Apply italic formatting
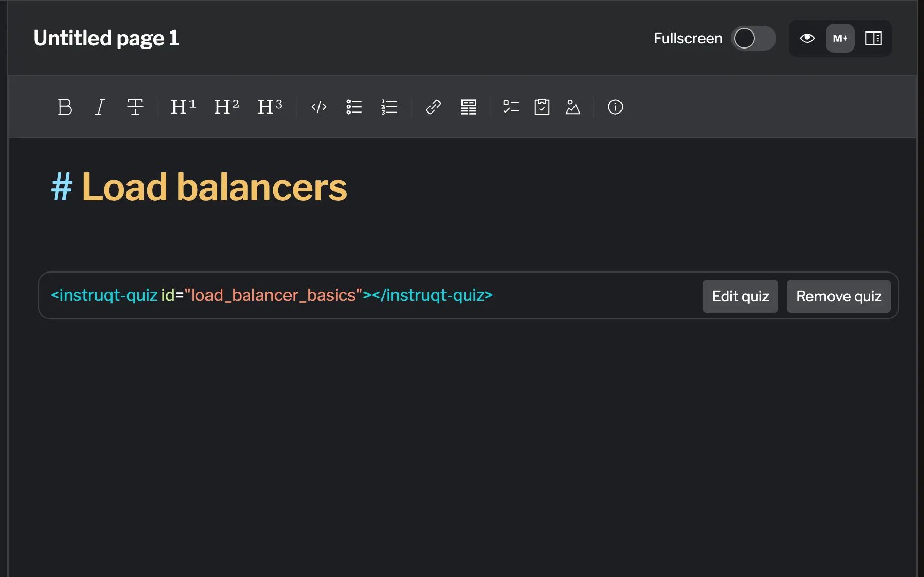This screenshot has height=577, width=924. (100, 107)
